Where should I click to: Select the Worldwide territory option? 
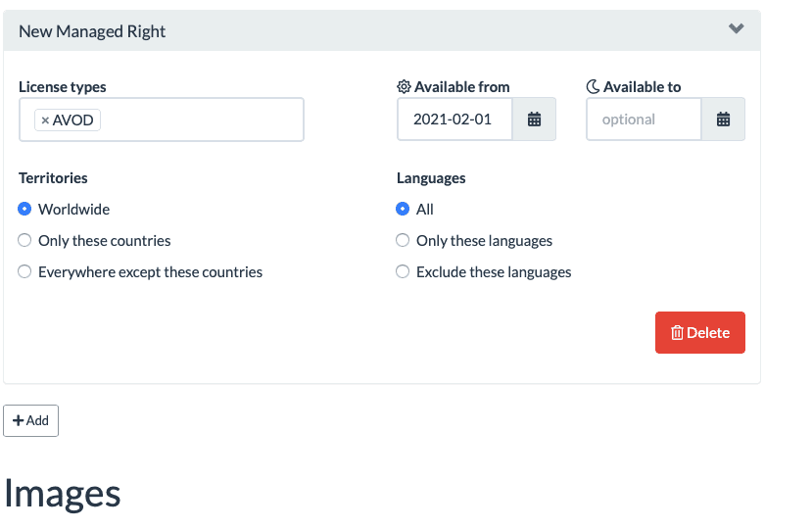coord(25,210)
